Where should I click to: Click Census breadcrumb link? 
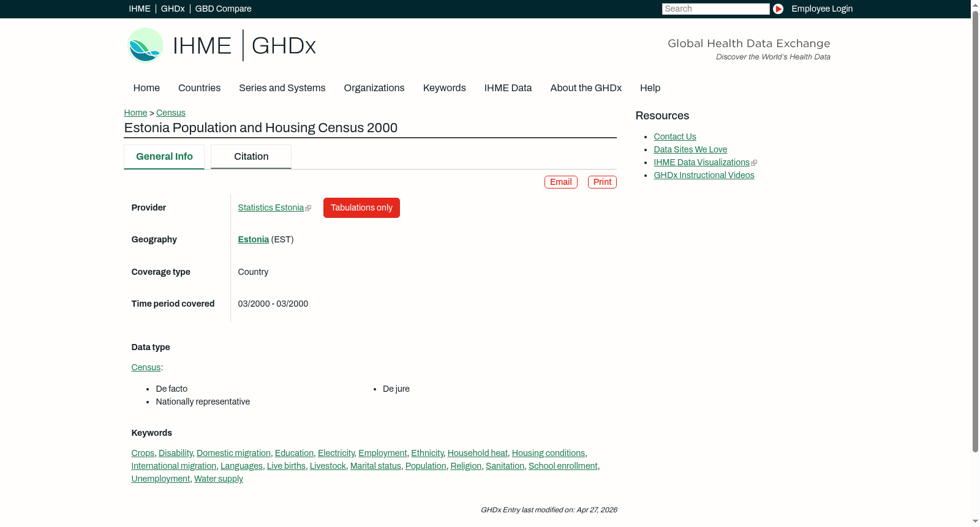[x=171, y=113]
